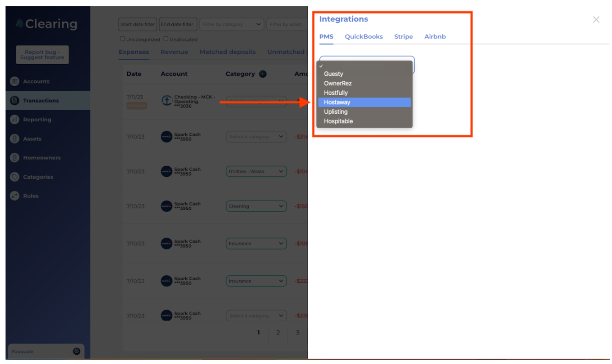
Task: Click the plus icon beside Category header
Action: pos(263,74)
